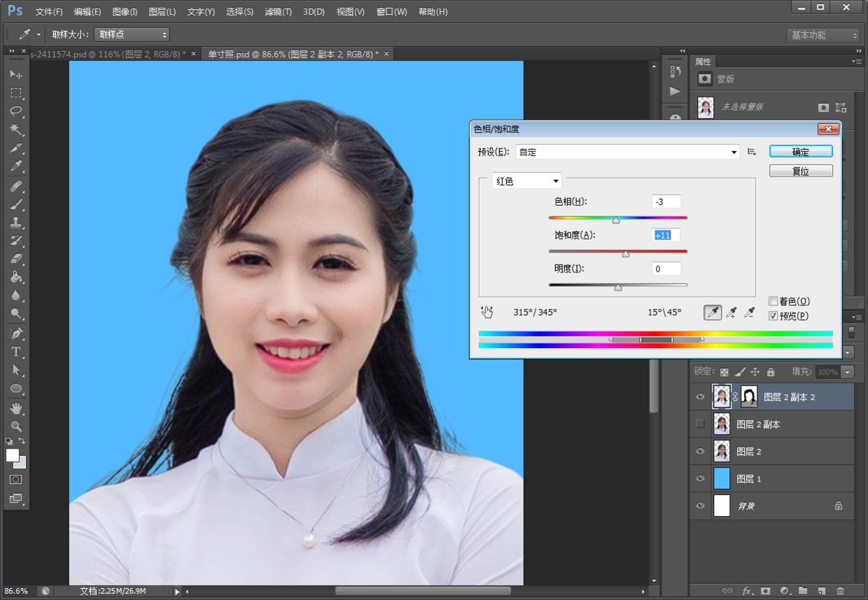This screenshot has width=868, height=600.
Task: Show the hidden 图层 2 副本 layer
Action: click(700, 424)
